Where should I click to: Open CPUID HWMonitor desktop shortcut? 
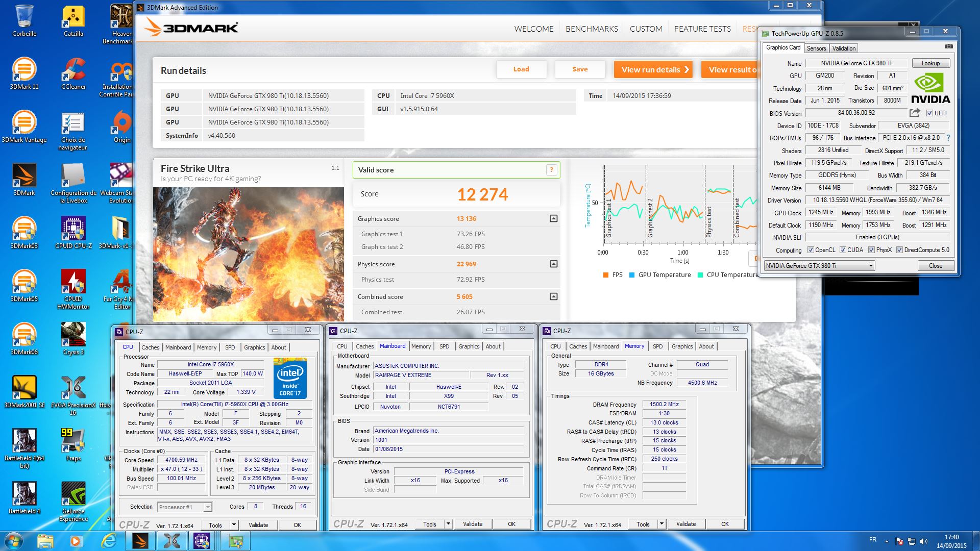[x=73, y=290]
